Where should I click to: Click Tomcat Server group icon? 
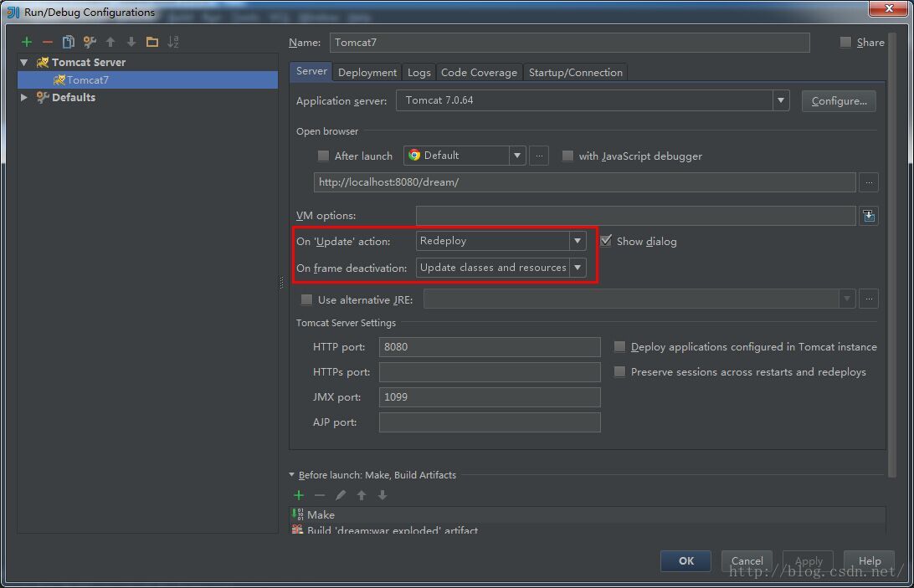[43, 63]
